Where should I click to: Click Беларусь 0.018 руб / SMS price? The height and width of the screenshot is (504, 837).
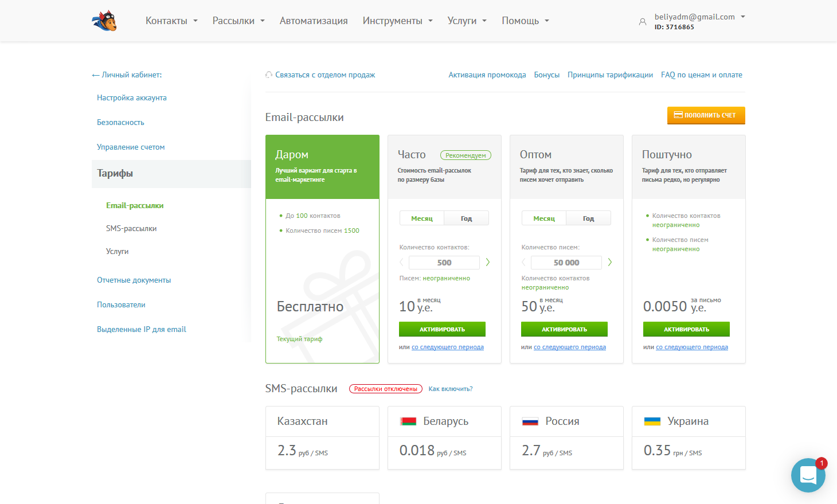[433, 451]
